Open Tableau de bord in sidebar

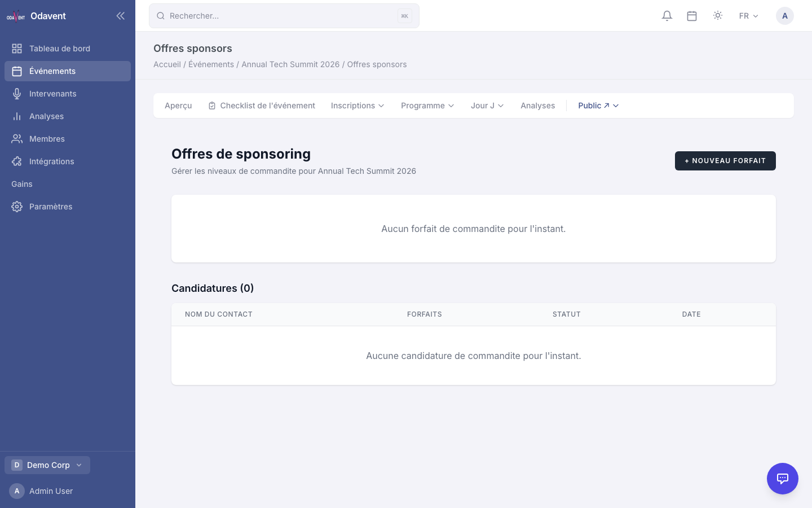point(68,49)
